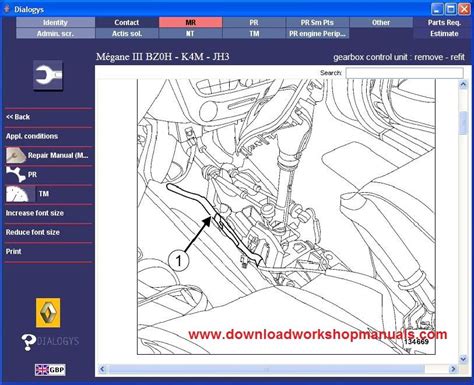
Task: Click the wrench spanner icon
Action: (48, 75)
